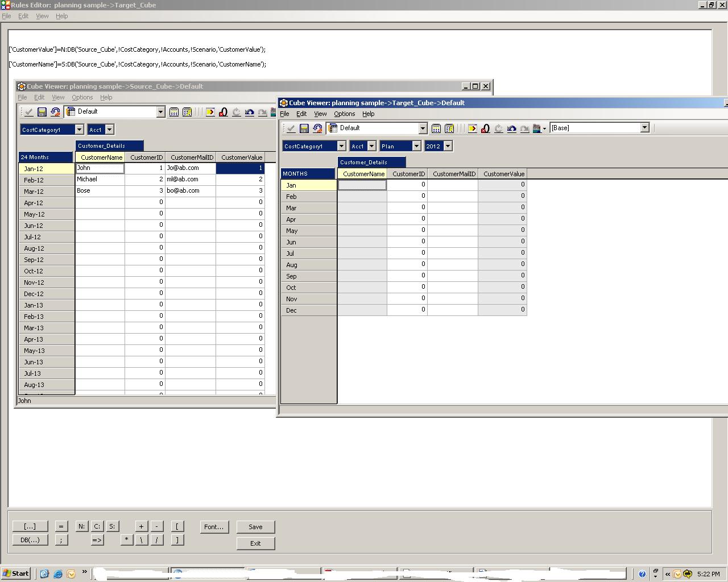Click the equals sign button
728x582 pixels.
[x=61, y=526]
